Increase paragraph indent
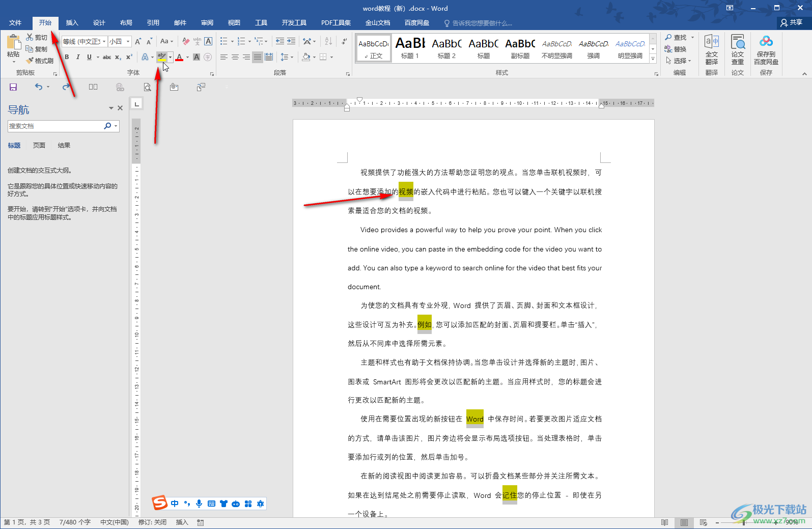 tap(291, 41)
